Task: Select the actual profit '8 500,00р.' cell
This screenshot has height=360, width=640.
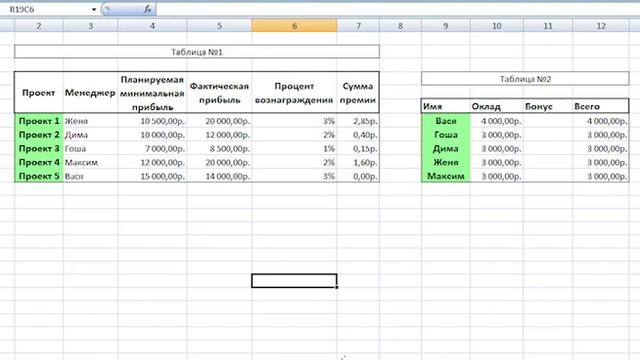Action: [x=220, y=149]
